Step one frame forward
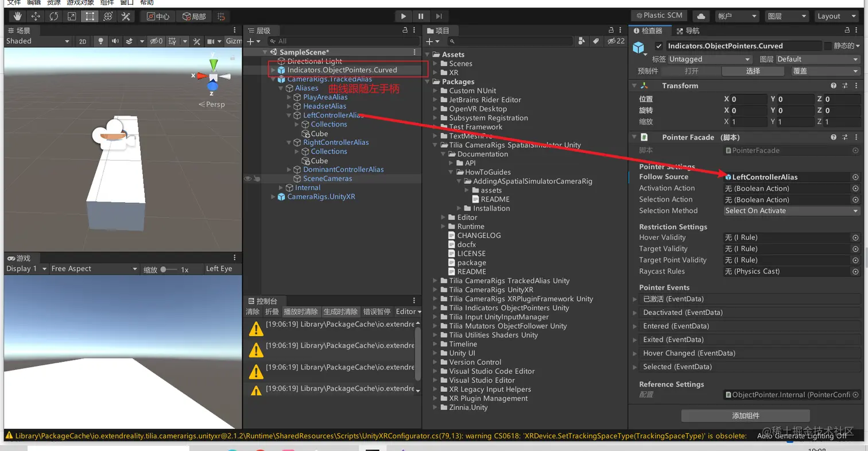 point(439,16)
